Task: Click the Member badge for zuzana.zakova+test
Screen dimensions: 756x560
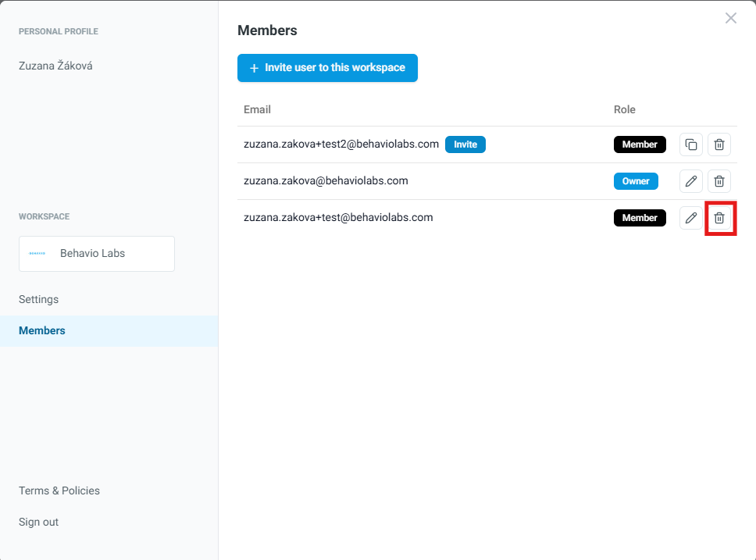Action: click(640, 218)
